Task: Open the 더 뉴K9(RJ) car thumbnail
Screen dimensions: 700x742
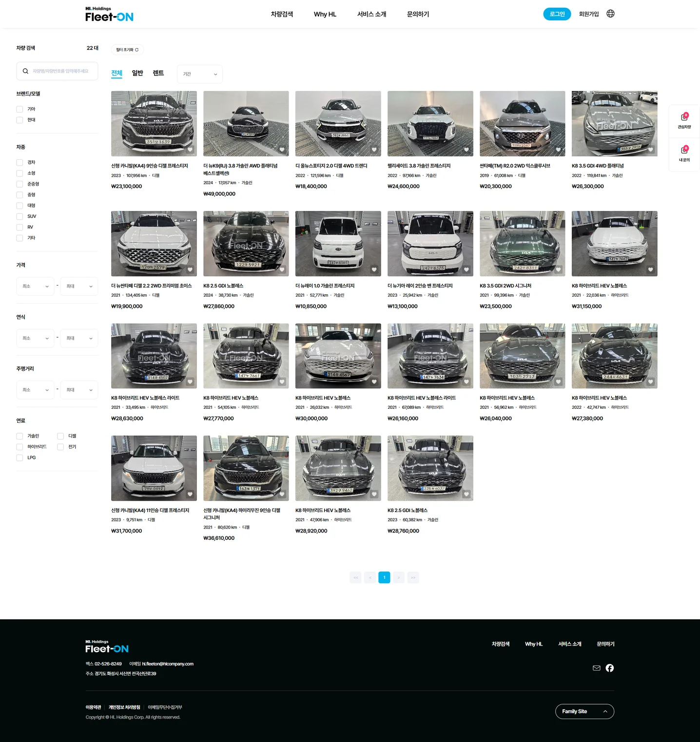Action: [246, 124]
